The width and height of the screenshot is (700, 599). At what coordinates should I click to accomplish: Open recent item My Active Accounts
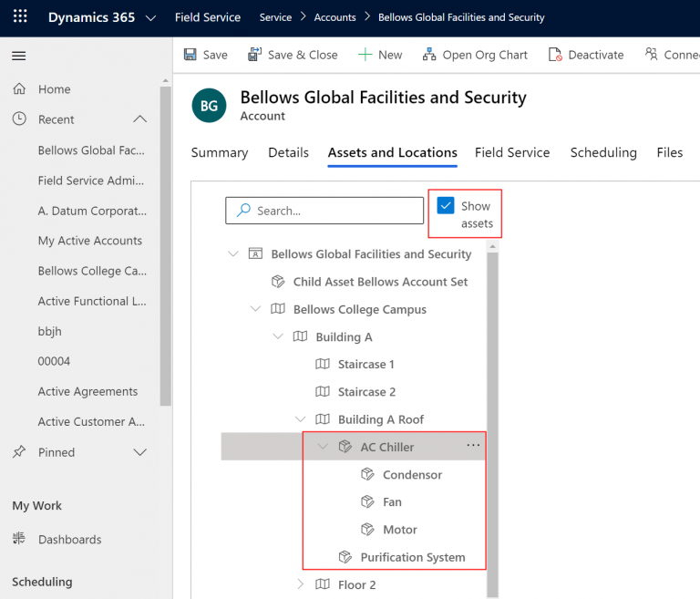point(89,241)
